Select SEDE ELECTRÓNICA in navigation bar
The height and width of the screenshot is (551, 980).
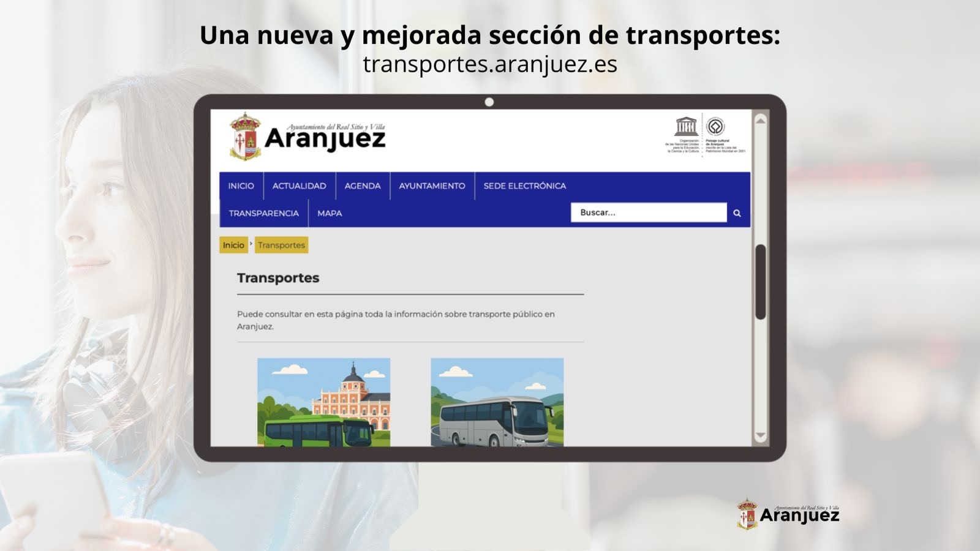pyautogui.click(x=524, y=186)
